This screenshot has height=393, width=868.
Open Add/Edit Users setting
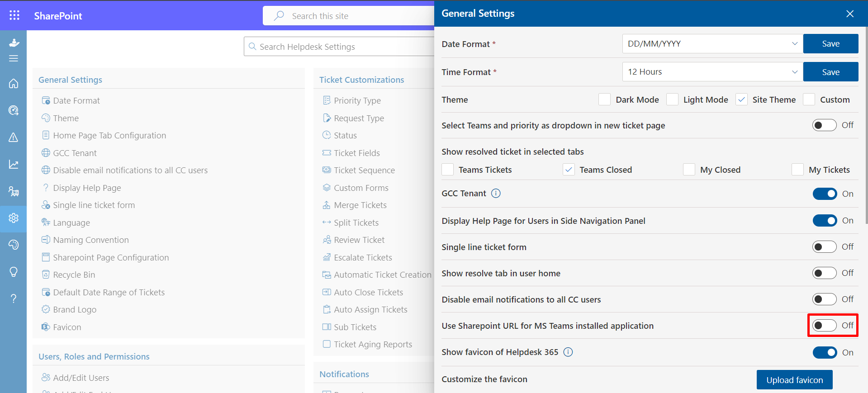coord(75,378)
